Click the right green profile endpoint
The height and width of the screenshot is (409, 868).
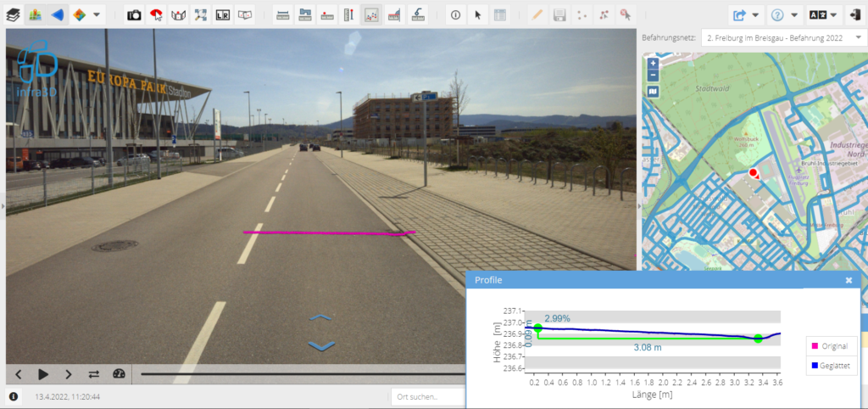758,339
